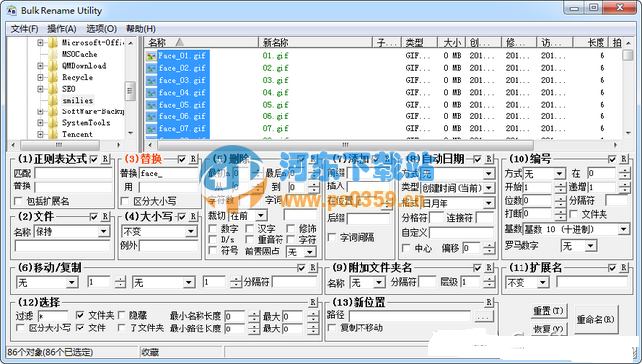Click the 过滤 filter input field

pos(53,316)
